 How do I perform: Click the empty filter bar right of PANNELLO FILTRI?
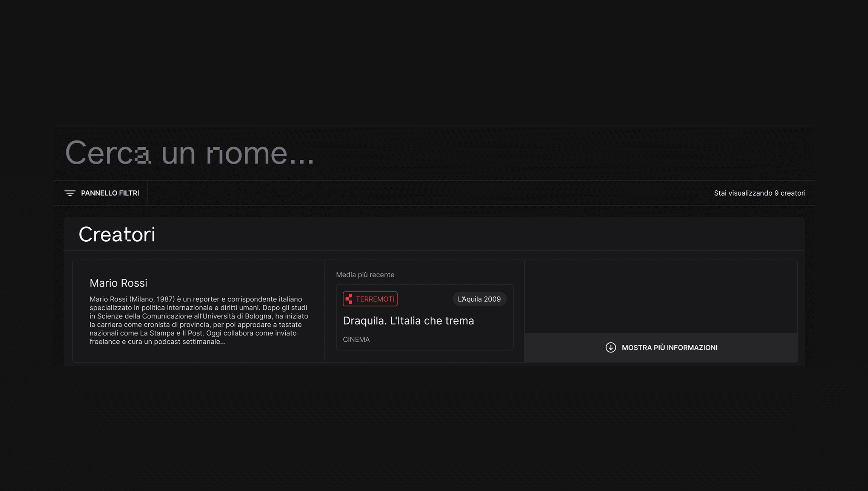click(x=415, y=193)
